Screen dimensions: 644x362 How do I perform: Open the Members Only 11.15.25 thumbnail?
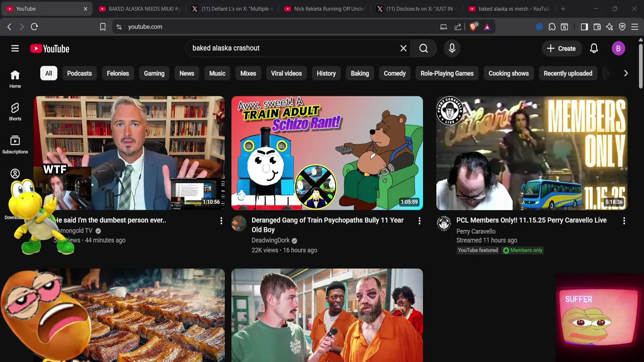tap(532, 153)
